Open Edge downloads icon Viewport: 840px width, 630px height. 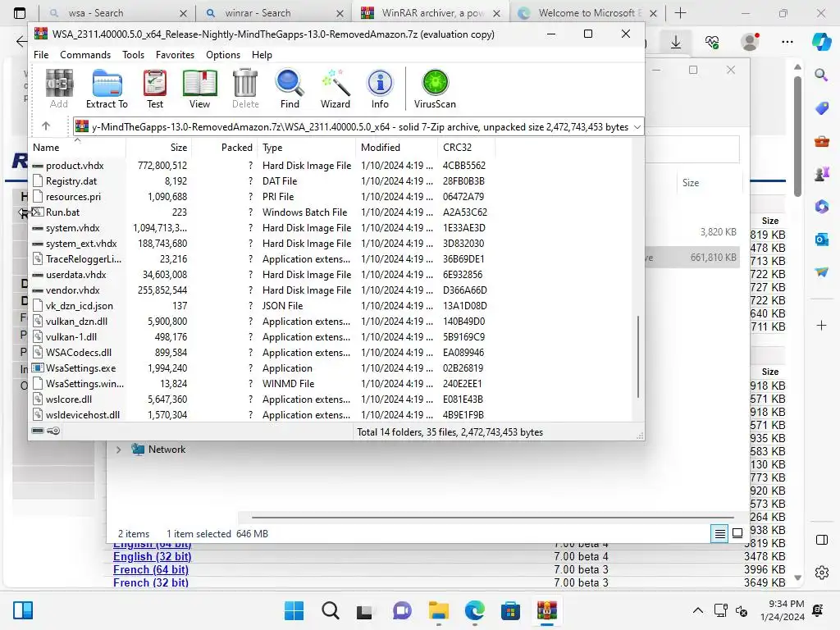(x=676, y=42)
